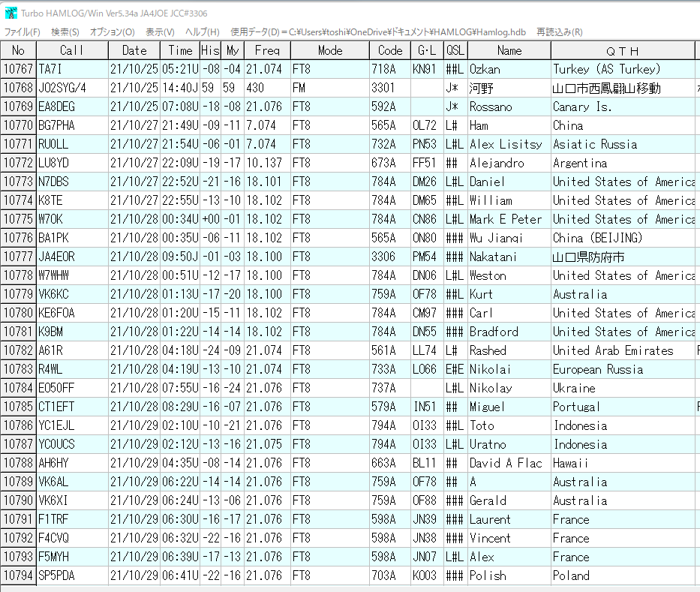Select call sign VK6AL cell

click(x=73, y=482)
